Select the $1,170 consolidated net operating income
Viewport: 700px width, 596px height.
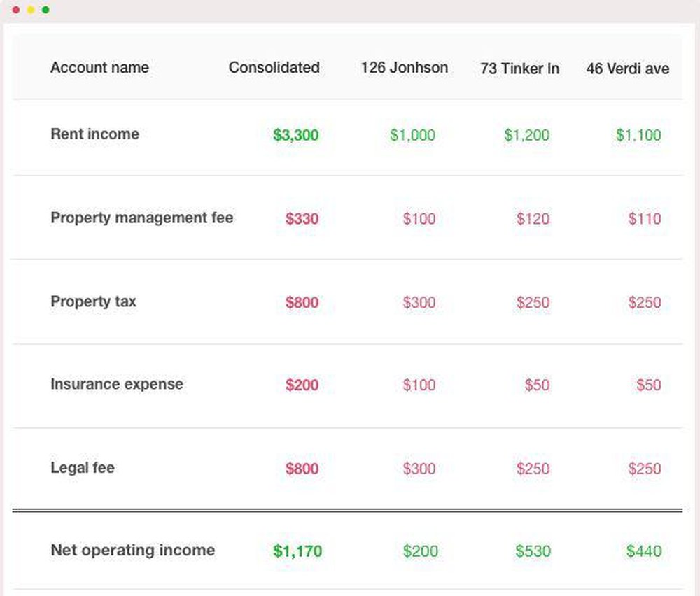tap(297, 551)
